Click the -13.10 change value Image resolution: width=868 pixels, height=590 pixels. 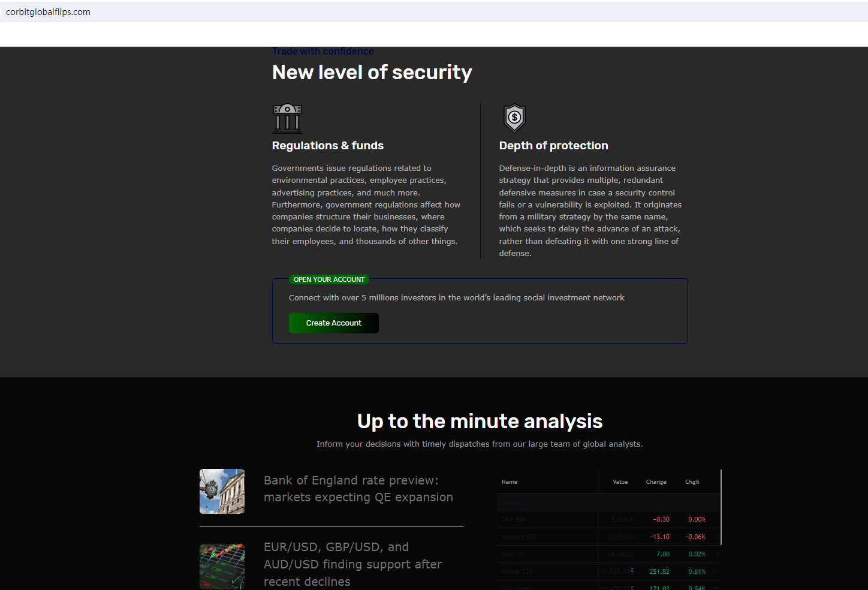659,537
